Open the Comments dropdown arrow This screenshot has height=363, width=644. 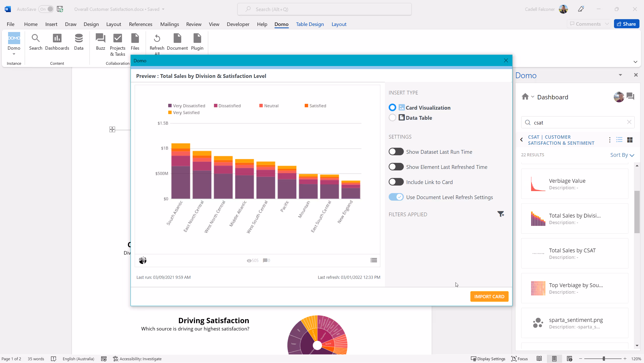[607, 24]
